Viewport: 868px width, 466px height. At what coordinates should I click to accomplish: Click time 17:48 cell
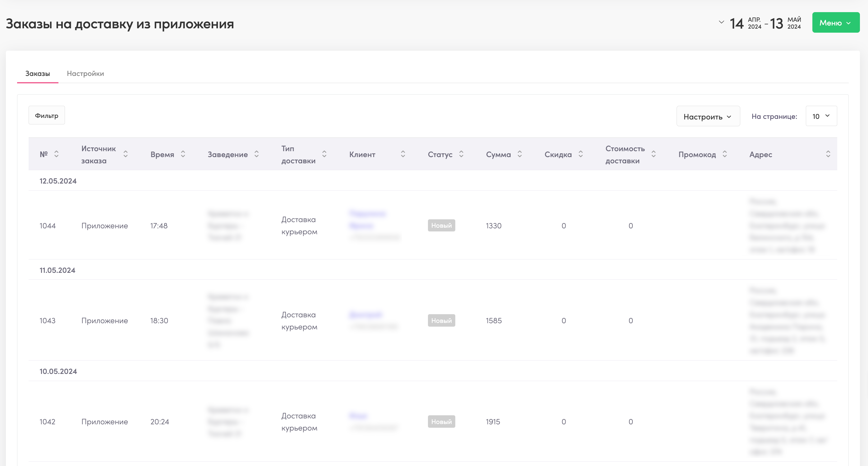(x=159, y=226)
